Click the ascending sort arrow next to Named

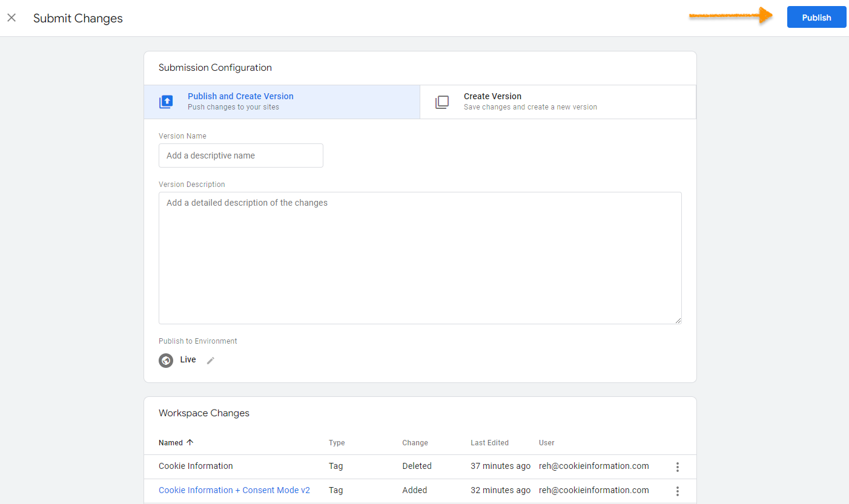pyautogui.click(x=190, y=442)
